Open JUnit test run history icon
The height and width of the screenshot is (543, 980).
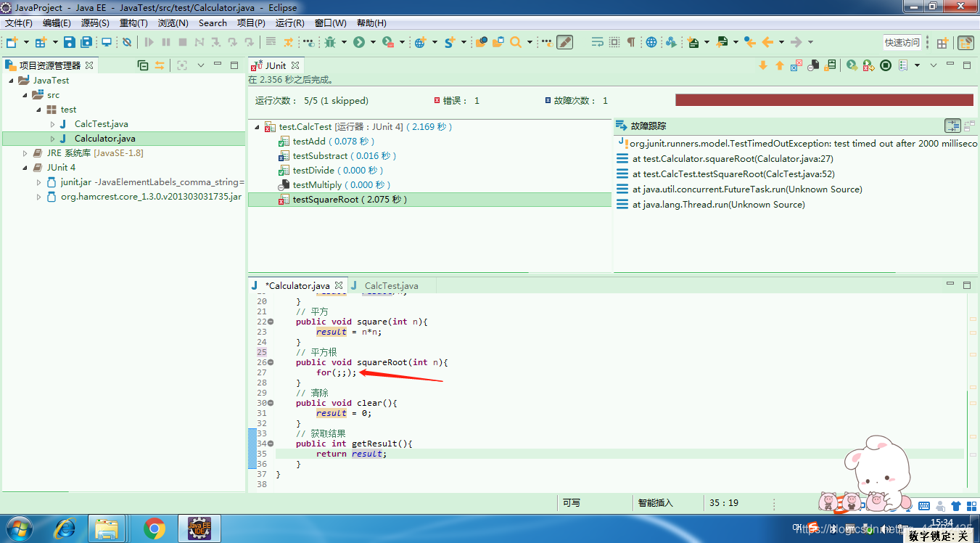(903, 65)
